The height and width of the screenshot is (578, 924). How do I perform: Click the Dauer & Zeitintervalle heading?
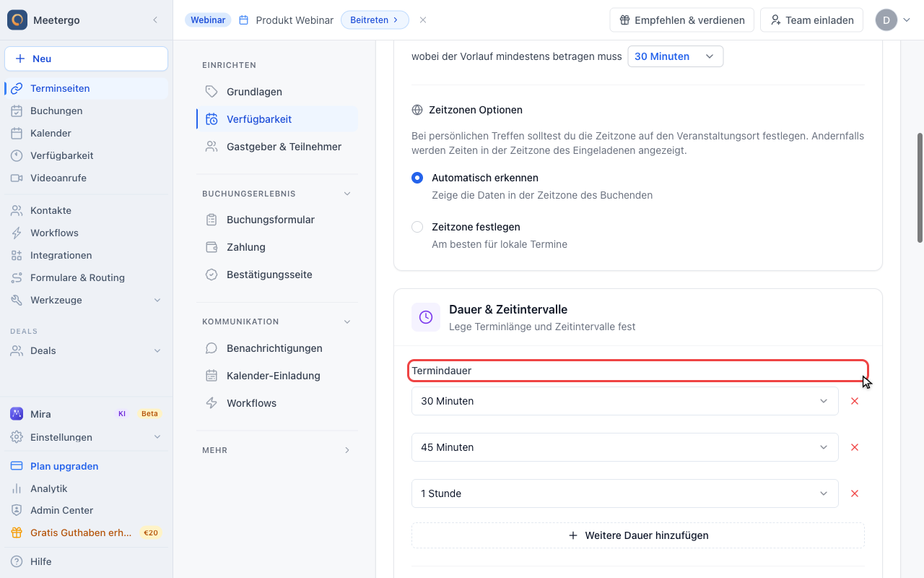click(x=508, y=309)
